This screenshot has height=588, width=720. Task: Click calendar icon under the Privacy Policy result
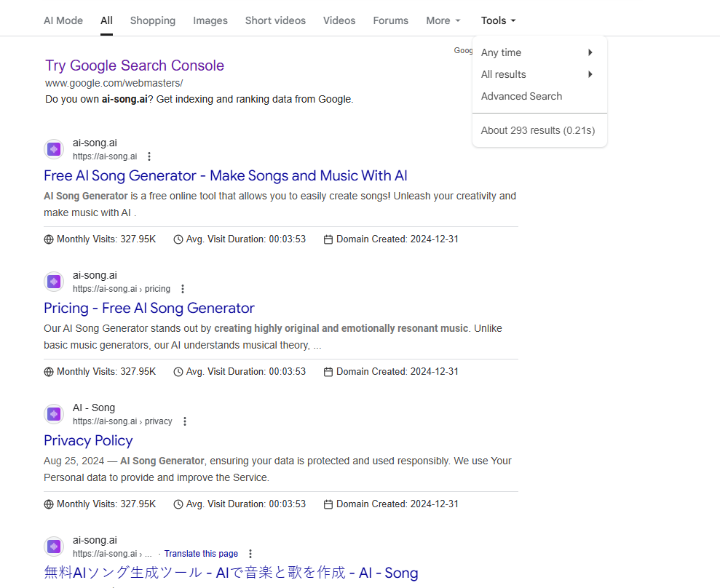328,504
